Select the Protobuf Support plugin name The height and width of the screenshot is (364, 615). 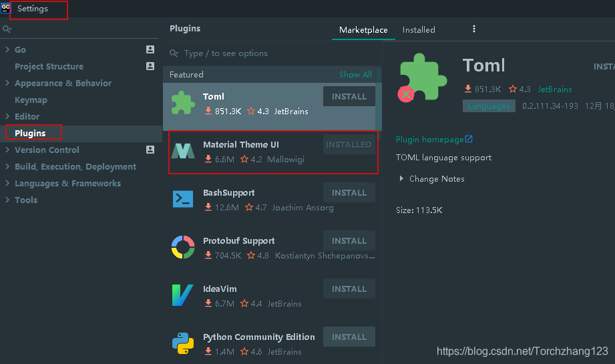pyautogui.click(x=238, y=240)
